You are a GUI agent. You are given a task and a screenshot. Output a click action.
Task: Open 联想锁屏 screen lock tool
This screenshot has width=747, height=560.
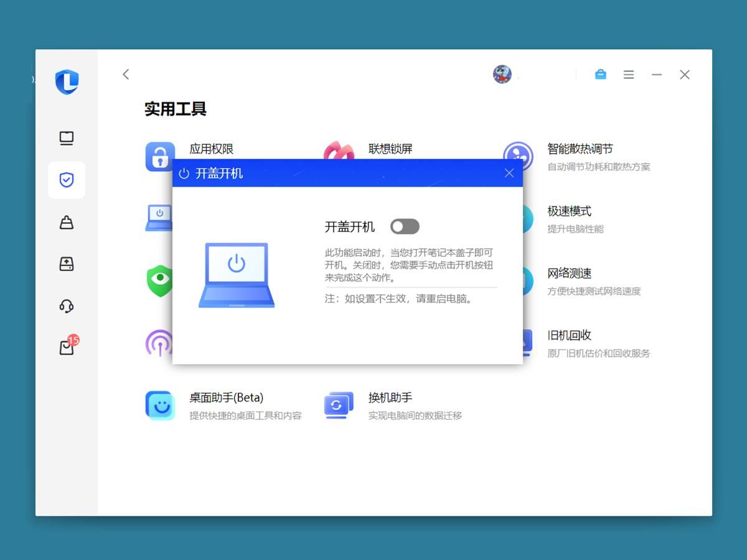coord(338,152)
